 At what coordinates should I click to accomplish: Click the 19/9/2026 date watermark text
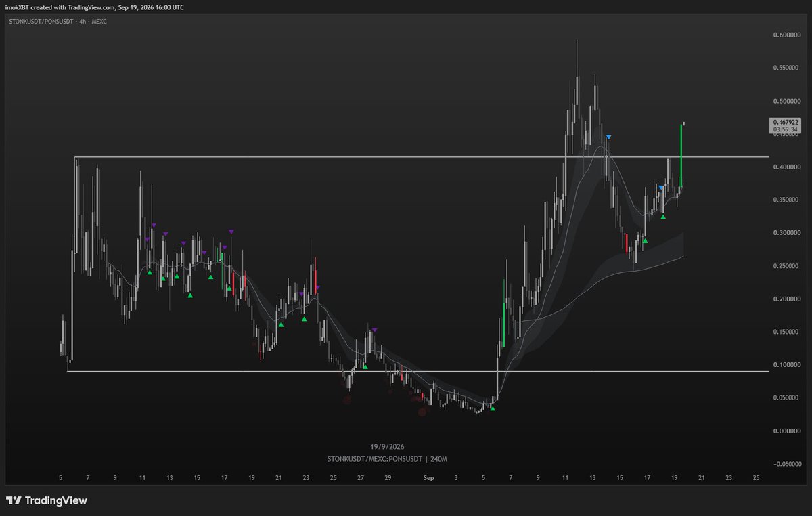click(x=386, y=448)
